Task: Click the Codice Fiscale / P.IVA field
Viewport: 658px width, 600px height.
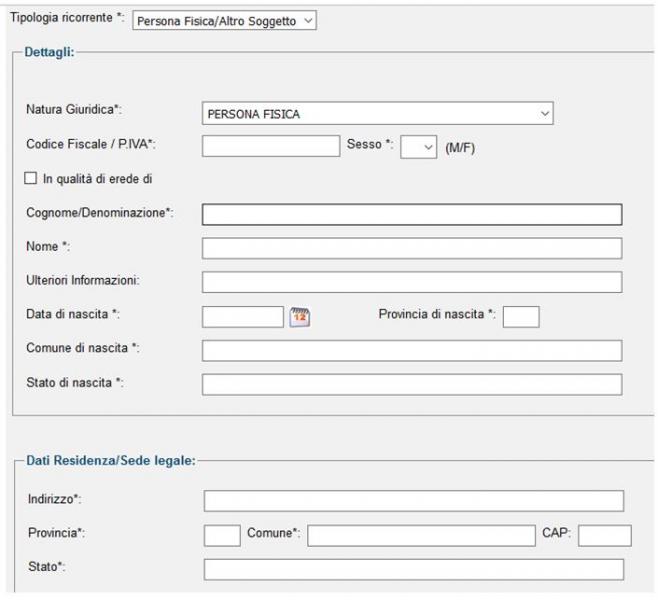Action: (271, 146)
